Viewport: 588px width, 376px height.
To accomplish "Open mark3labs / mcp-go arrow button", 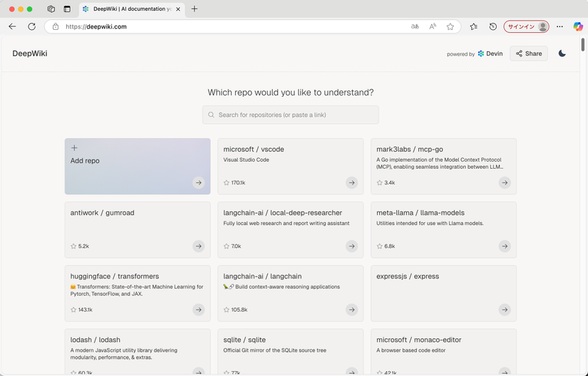I will (x=505, y=183).
